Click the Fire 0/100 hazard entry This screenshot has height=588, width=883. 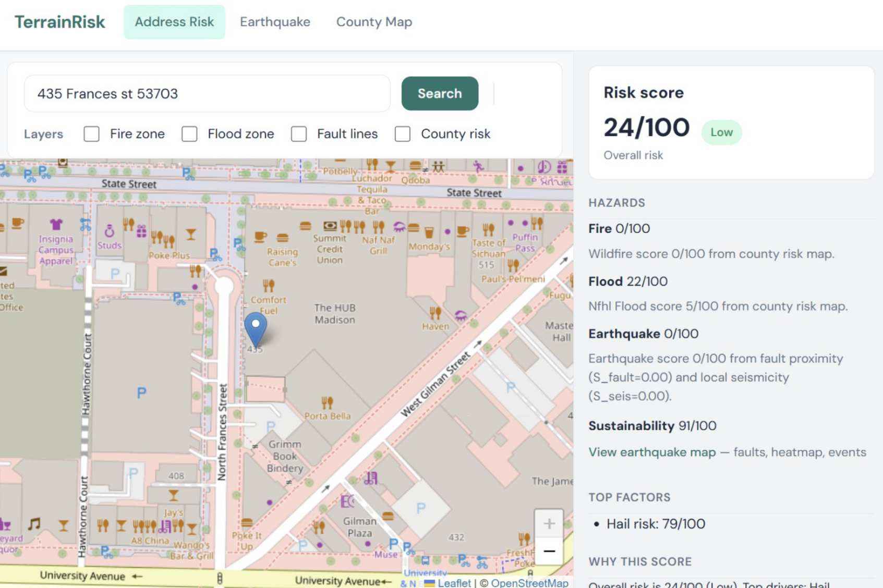[x=619, y=229]
